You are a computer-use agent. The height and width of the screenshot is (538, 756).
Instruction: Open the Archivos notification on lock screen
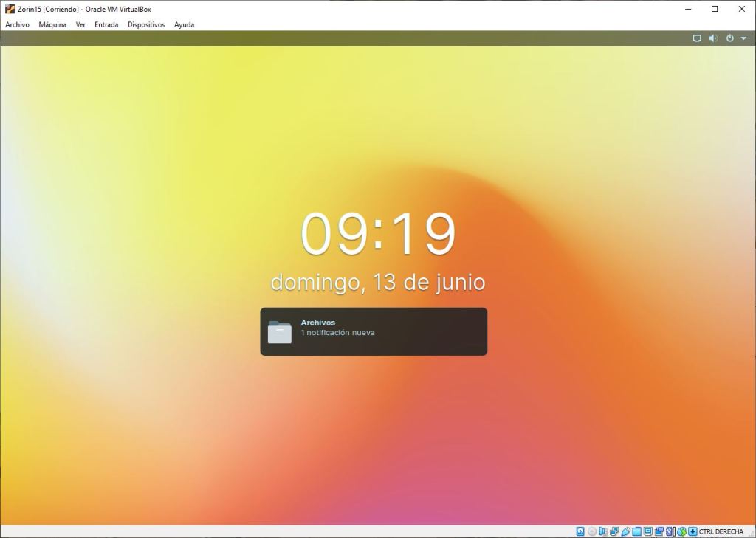point(374,331)
